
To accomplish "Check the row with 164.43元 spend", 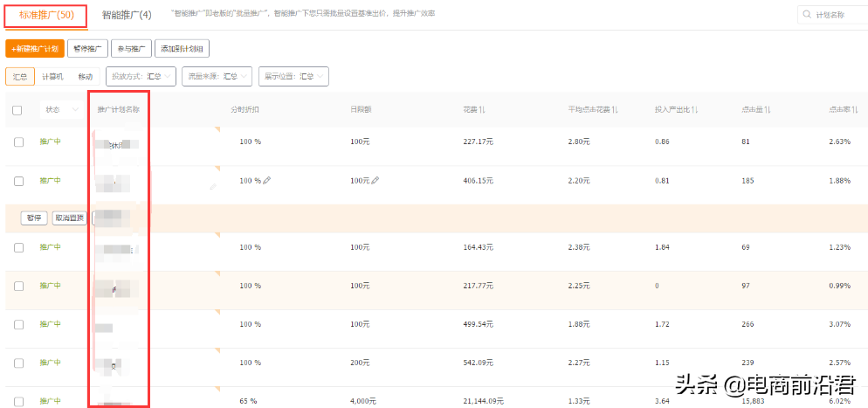I will coord(19,247).
